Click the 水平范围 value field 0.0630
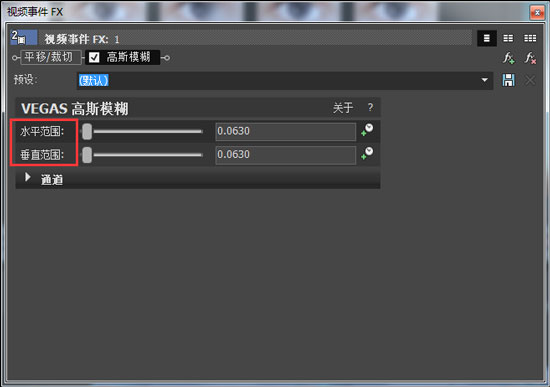This screenshot has width=550, height=387. (286, 131)
